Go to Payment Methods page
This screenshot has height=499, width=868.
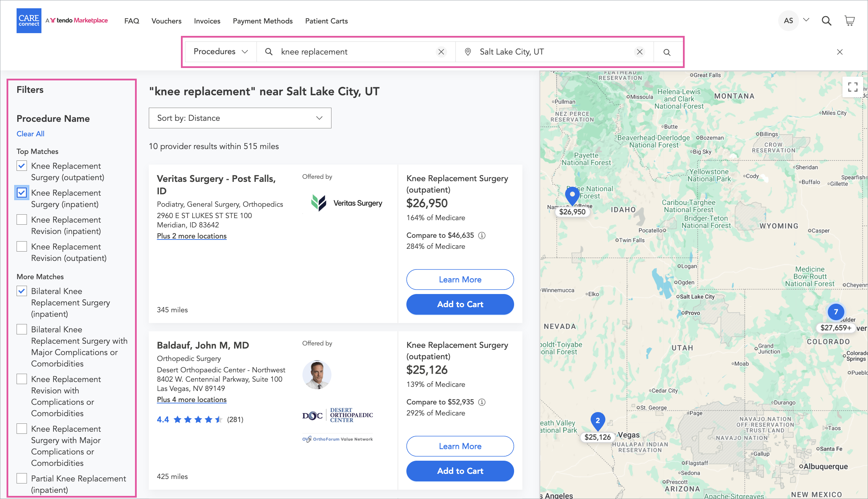262,21
